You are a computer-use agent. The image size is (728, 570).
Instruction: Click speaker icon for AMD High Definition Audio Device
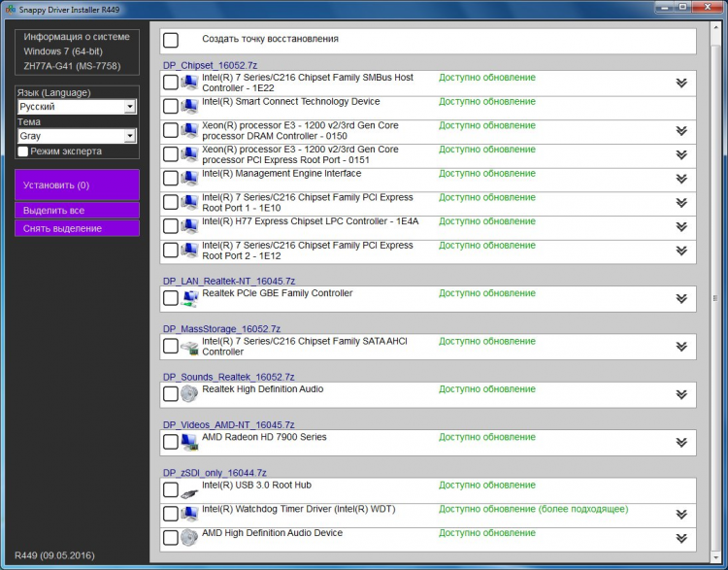[x=189, y=538]
